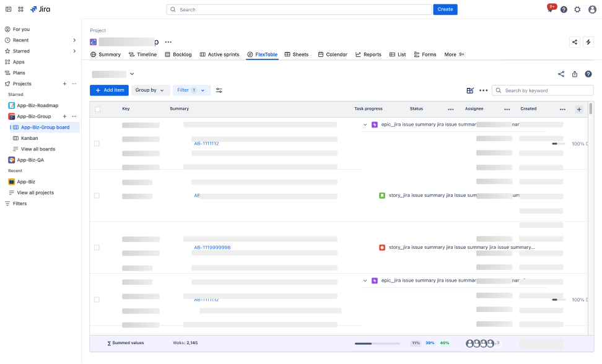Switch to the Sheets tab
Image resolution: width=602 pixels, height=364 pixels.
[x=297, y=54]
